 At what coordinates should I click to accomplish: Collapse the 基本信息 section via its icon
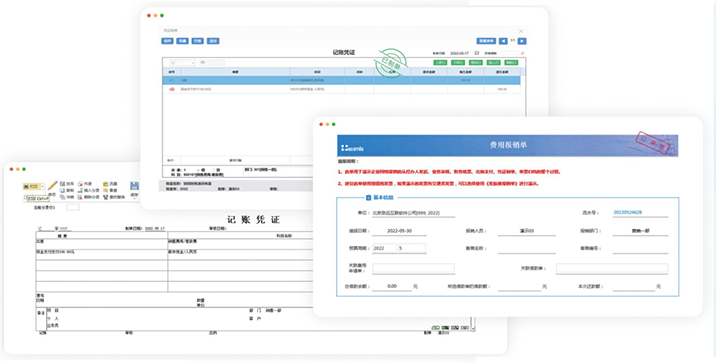pyautogui.click(x=369, y=198)
